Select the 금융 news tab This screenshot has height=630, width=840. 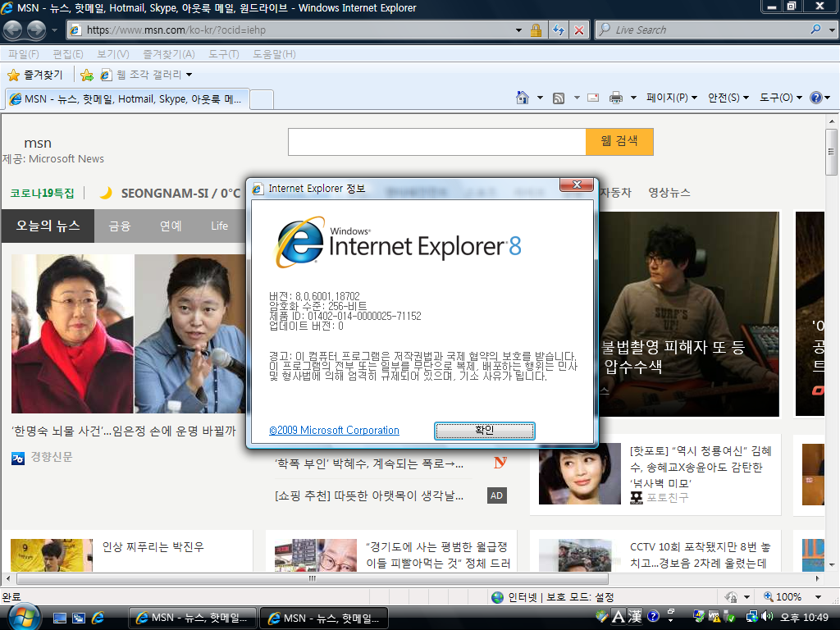coord(120,226)
